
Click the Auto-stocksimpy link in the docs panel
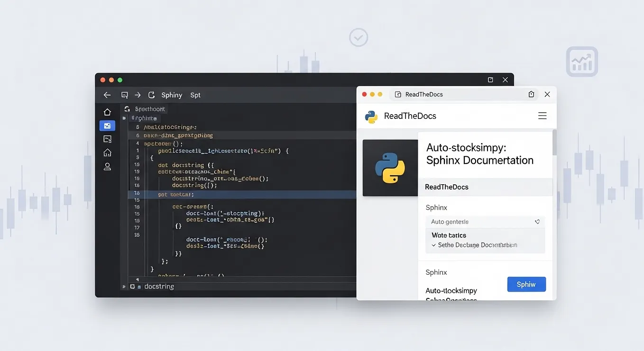[x=451, y=290]
